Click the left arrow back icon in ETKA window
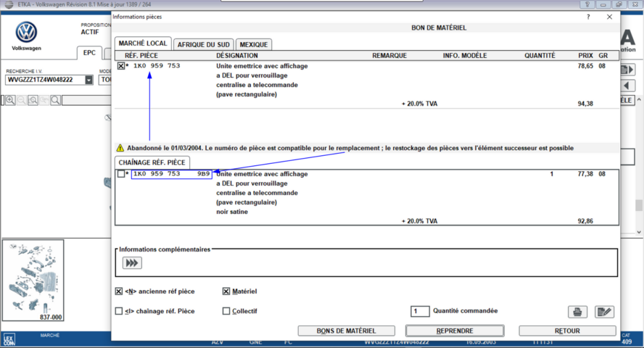Image resolution: width=644 pixels, height=348 pixels. coord(627,86)
